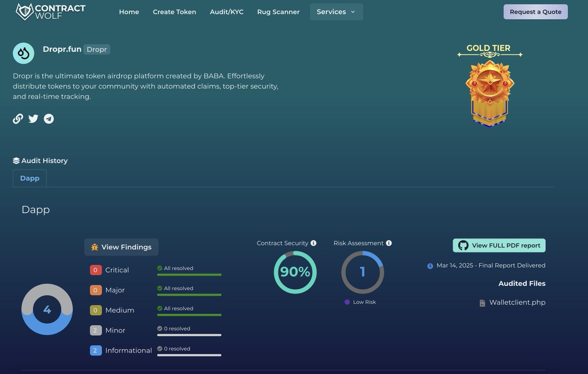The image size is (588, 374).
Task: Click the Risk Assessment gauge showing 1
Action: tap(363, 272)
